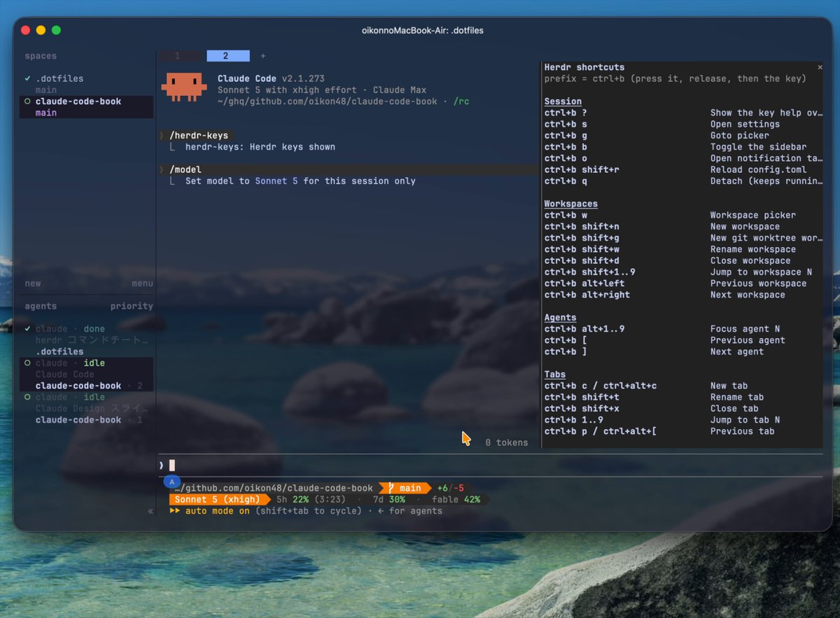Focus the done claude agent for .dotfiles

[86, 340]
